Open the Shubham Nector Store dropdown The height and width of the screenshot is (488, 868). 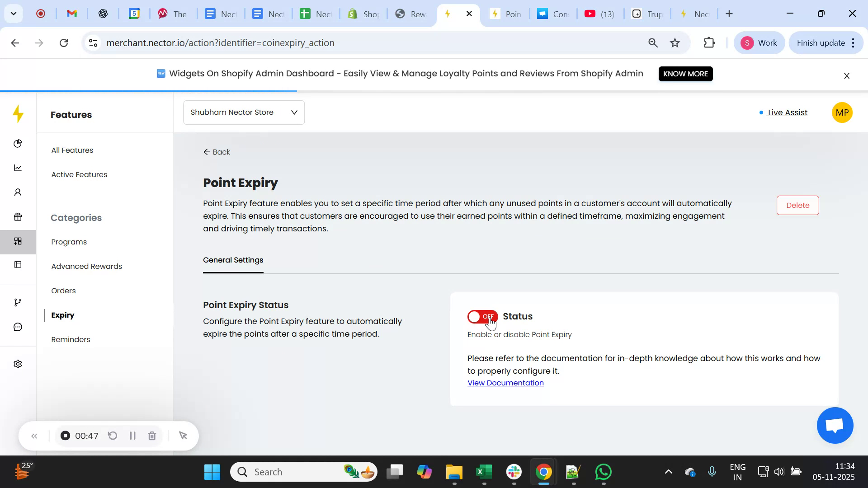point(244,112)
